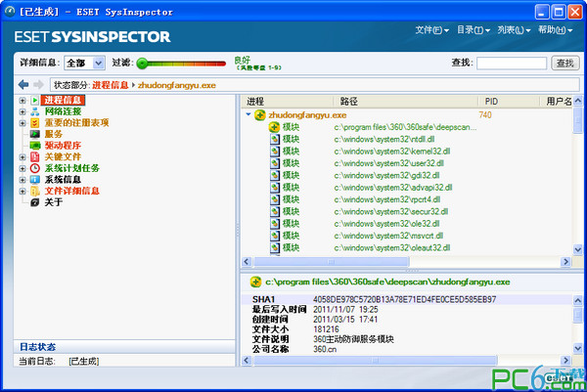Click the 用户名 column header
Image resolution: width=587 pixels, height=392 pixels.
[x=557, y=102]
